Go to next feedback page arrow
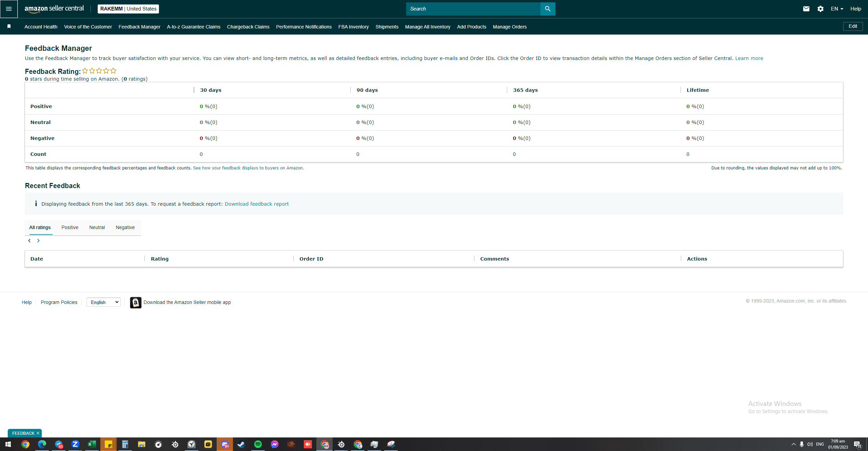Image resolution: width=868 pixels, height=451 pixels. [x=38, y=241]
